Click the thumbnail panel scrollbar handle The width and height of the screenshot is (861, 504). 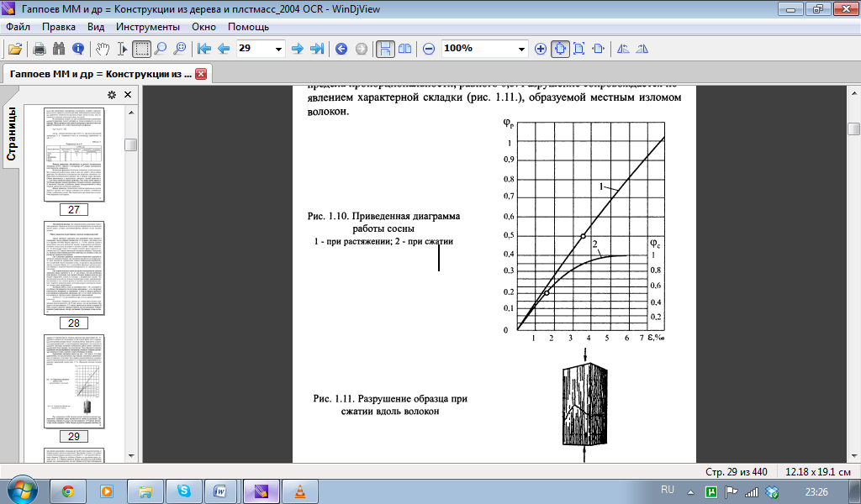click(130, 144)
